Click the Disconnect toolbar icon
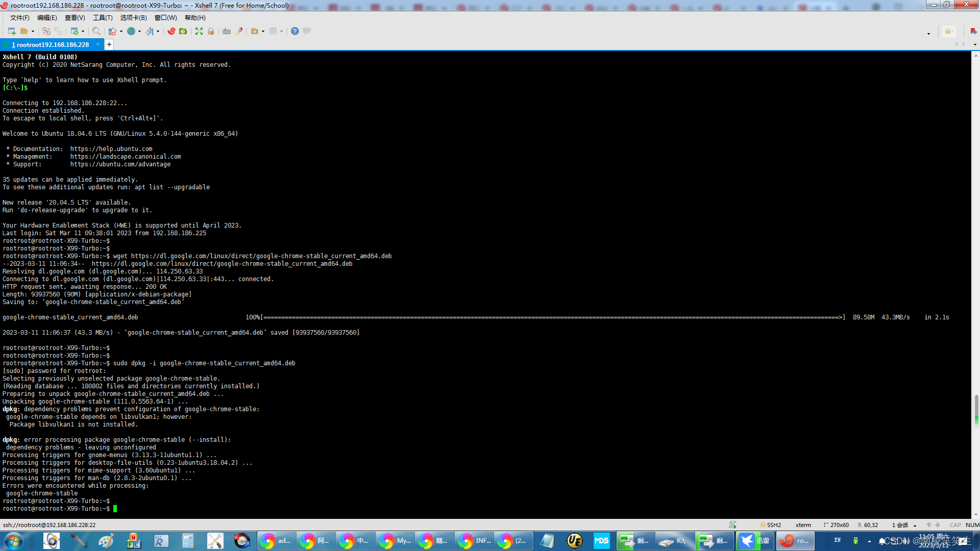 46,31
